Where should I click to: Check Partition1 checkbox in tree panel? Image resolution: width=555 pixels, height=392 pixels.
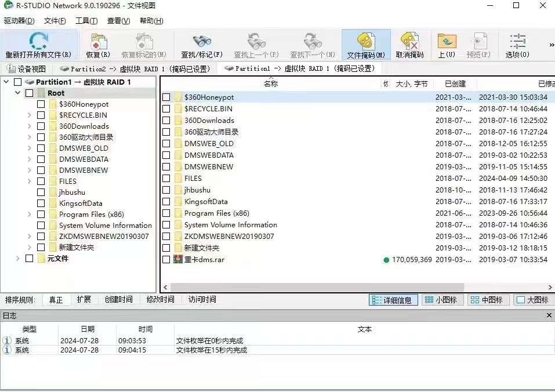(18, 82)
